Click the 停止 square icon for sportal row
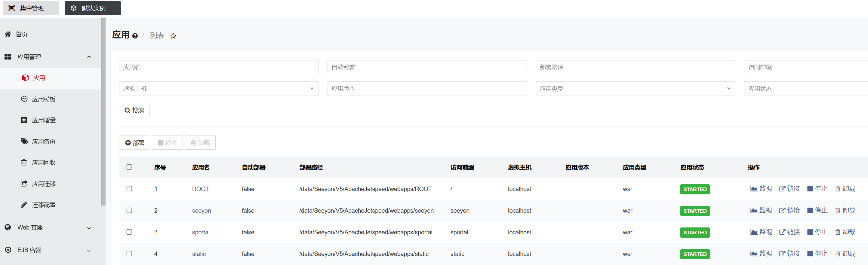Viewport: 868px width, 265px height. pyautogui.click(x=810, y=232)
